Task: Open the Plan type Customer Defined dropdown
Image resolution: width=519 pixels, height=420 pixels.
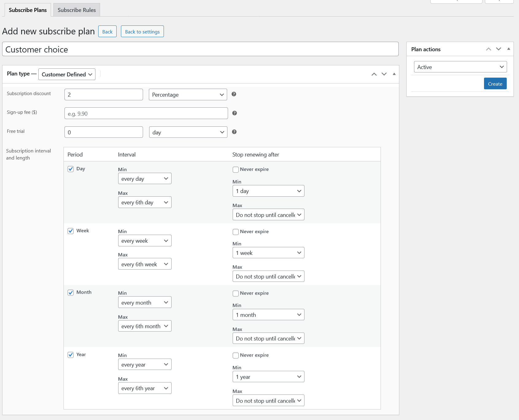Action: (x=67, y=74)
